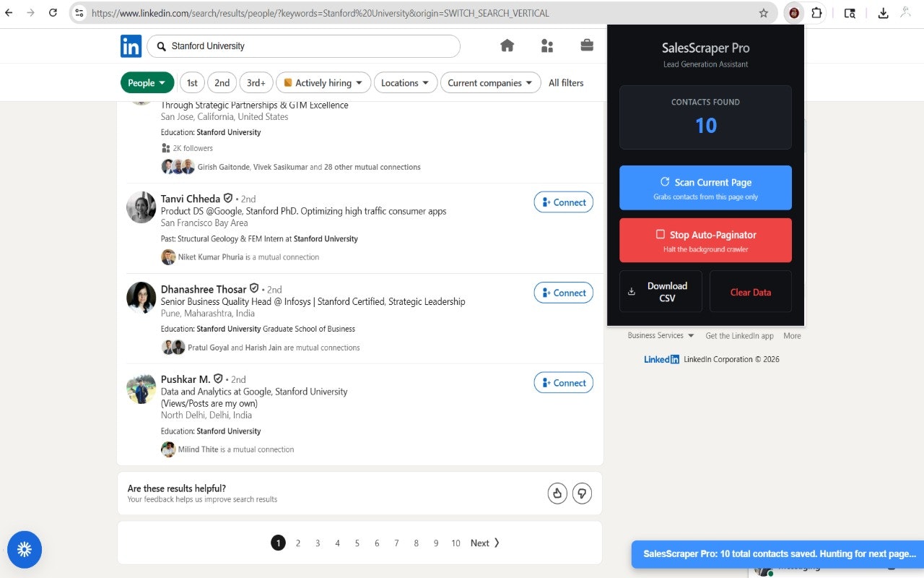The image size is (924, 578).
Task: Go to results page 6
Action: pos(377,543)
